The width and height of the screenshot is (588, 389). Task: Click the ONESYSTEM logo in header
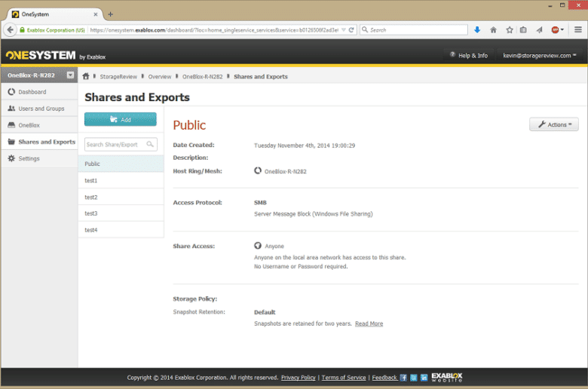pyautogui.click(x=41, y=55)
